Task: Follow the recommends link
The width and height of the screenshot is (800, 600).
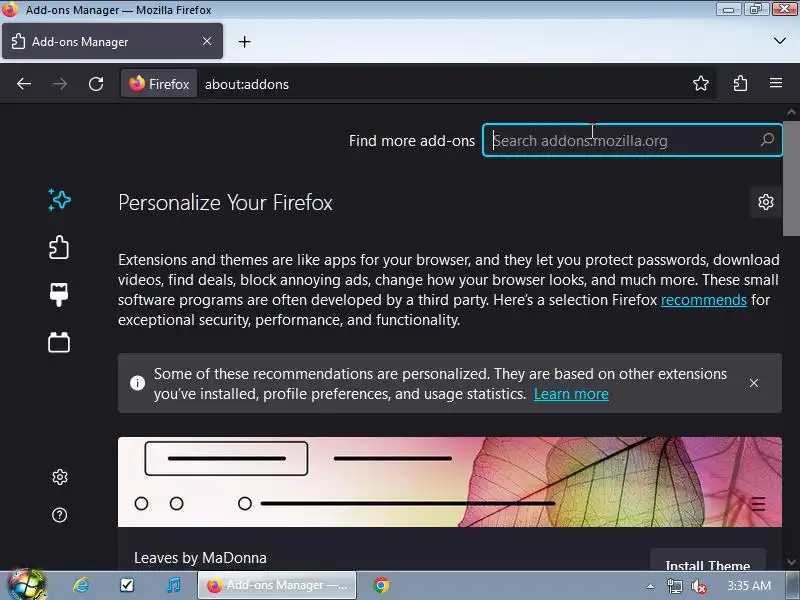Action: (x=704, y=300)
